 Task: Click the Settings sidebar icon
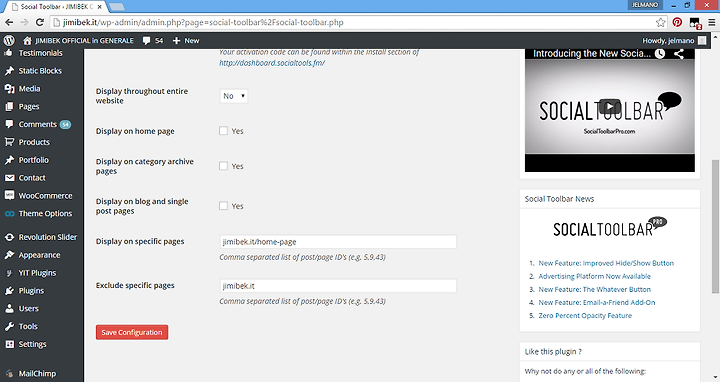[9, 344]
